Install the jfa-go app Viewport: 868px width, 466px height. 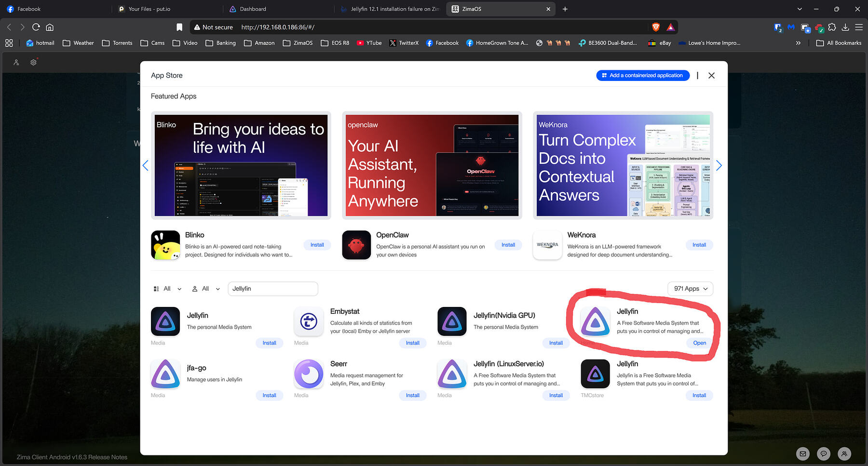(270, 396)
